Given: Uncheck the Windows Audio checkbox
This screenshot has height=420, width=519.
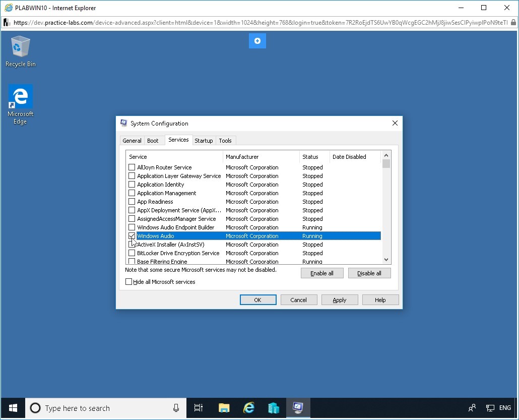Looking at the screenshot, I should pyautogui.click(x=132, y=236).
